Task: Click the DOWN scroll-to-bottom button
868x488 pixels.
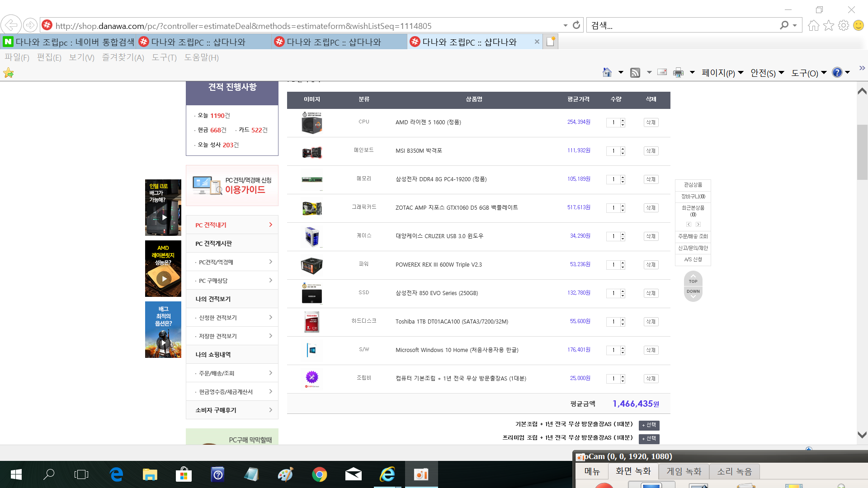Action: click(693, 293)
